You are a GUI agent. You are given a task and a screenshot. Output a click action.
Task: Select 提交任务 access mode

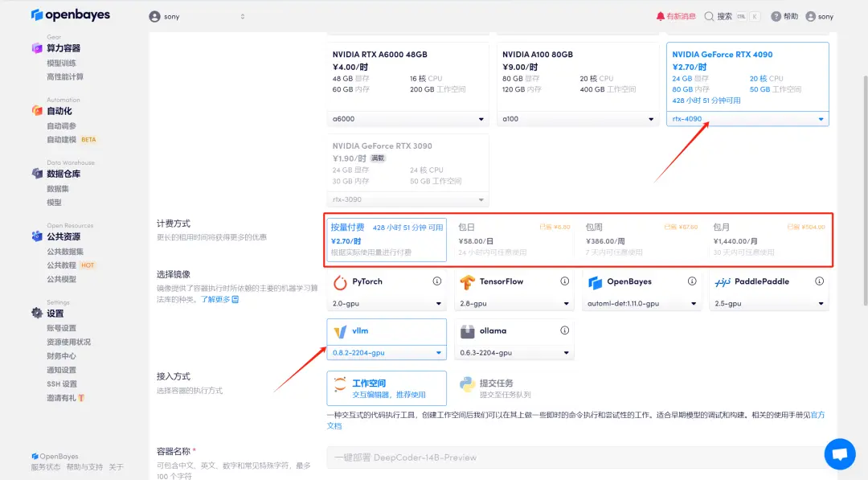click(x=514, y=388)
